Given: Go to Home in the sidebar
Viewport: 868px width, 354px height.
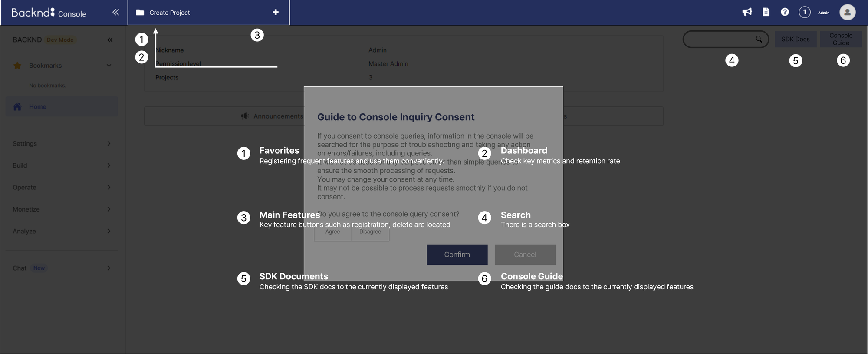Looking at the screenshot, I should pos(38,107).
